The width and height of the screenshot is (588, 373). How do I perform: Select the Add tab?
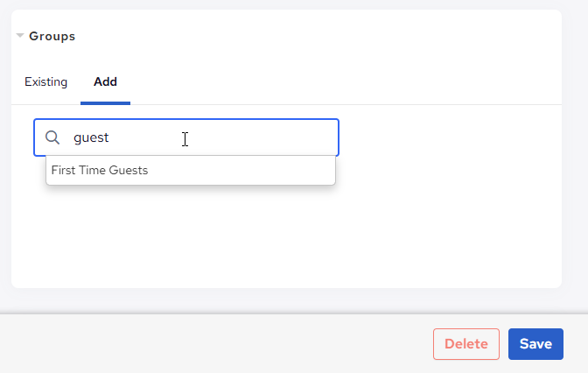105,82
